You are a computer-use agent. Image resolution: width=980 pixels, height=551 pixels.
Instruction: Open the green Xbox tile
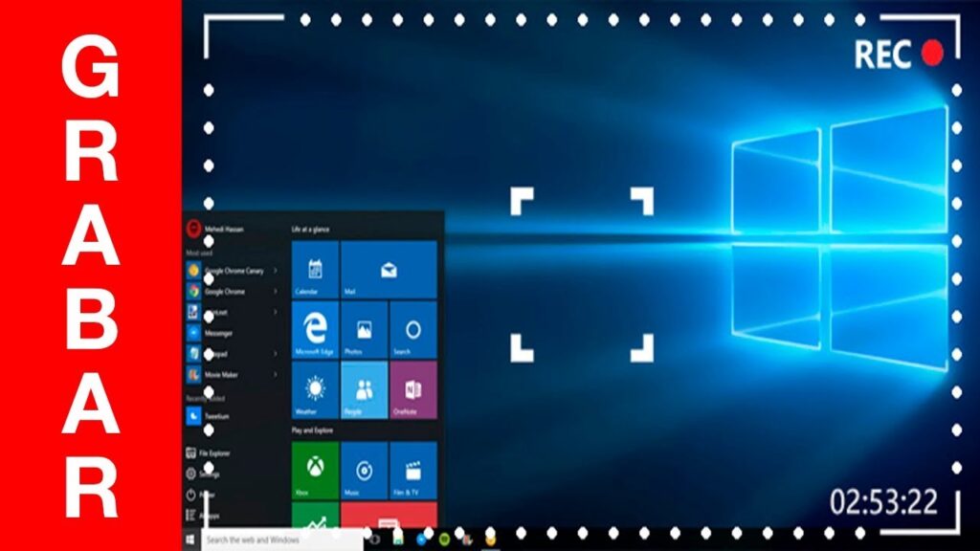[x=315, y=471]
